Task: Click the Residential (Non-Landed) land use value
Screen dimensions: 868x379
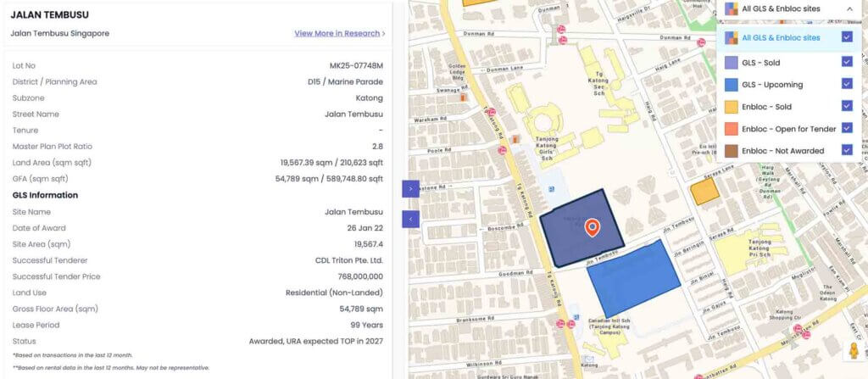Action: (x=334, y=293)
